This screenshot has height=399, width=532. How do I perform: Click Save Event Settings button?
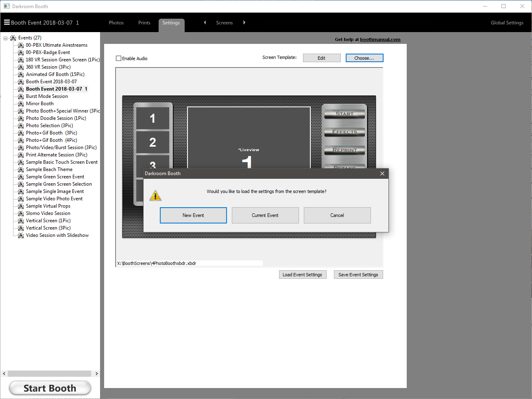coord(358,275)
